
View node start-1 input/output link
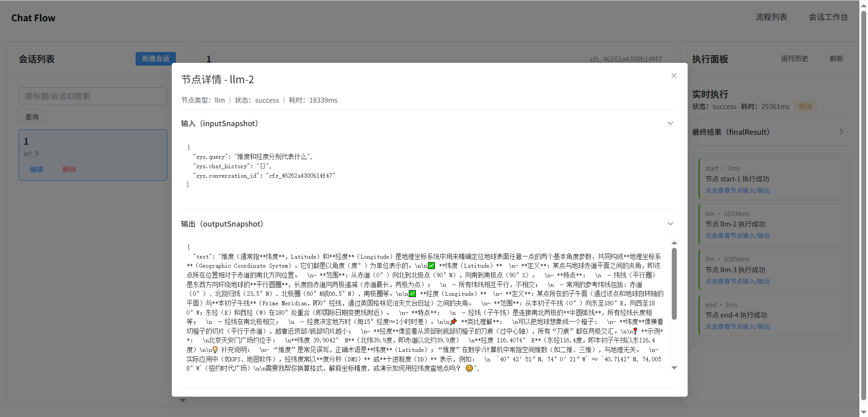click(737, 190)
